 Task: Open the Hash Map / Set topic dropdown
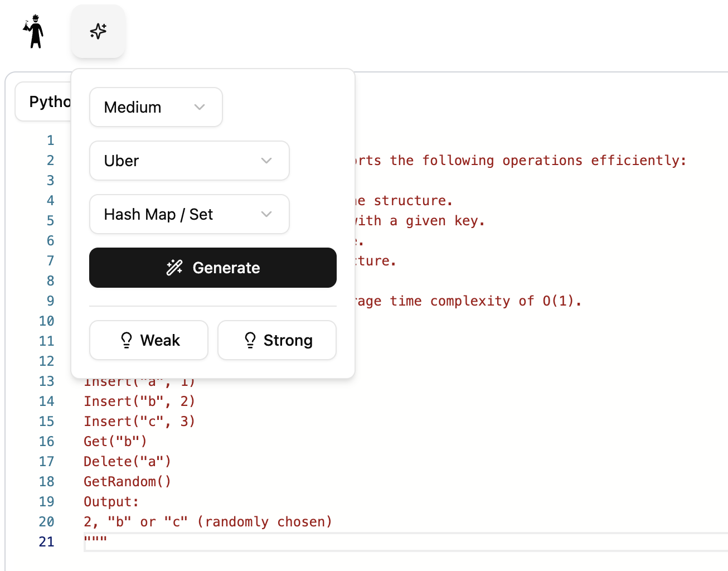[189, 214]
